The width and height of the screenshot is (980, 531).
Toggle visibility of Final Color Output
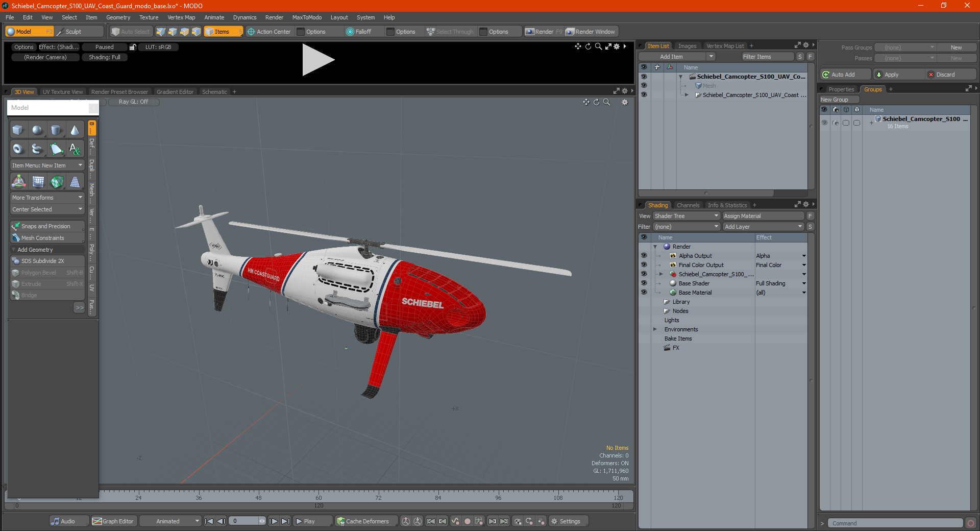(x=644, y=265)
